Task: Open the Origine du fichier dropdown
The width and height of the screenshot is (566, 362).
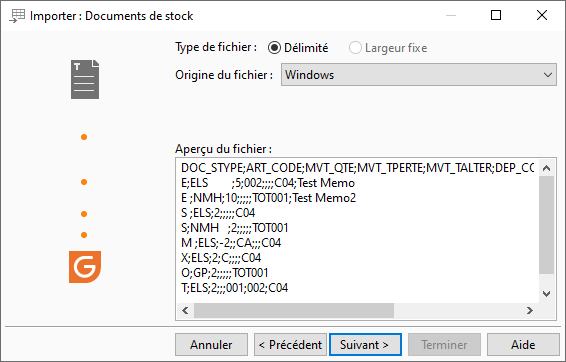Action: [x=419, y=75]
